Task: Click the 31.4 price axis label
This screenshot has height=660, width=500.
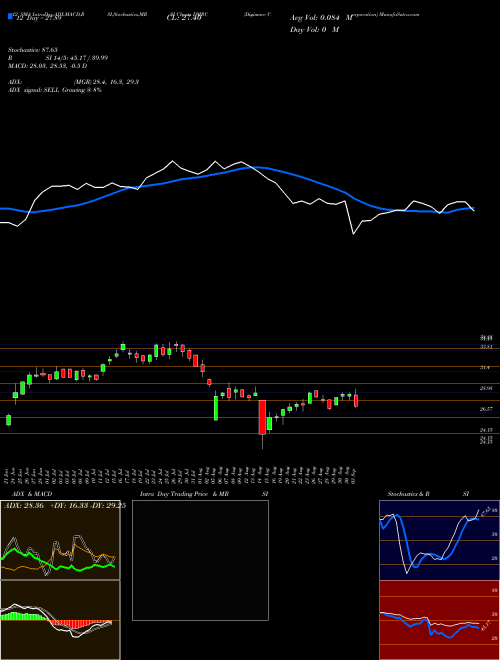Action: point(485,367)
